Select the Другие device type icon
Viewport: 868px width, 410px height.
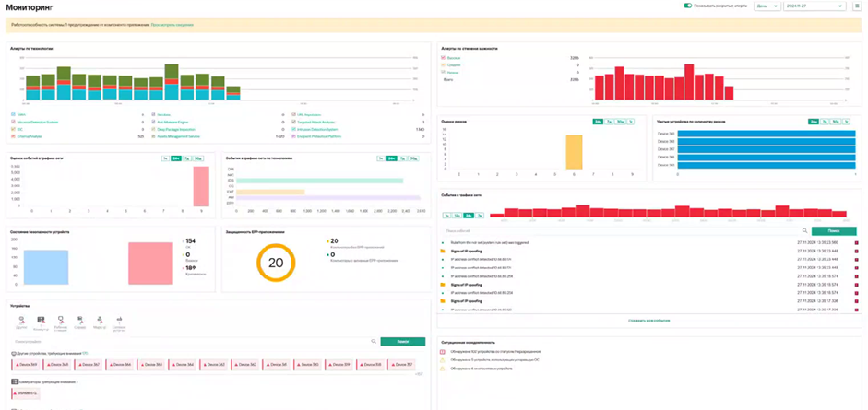pos(21,320)
